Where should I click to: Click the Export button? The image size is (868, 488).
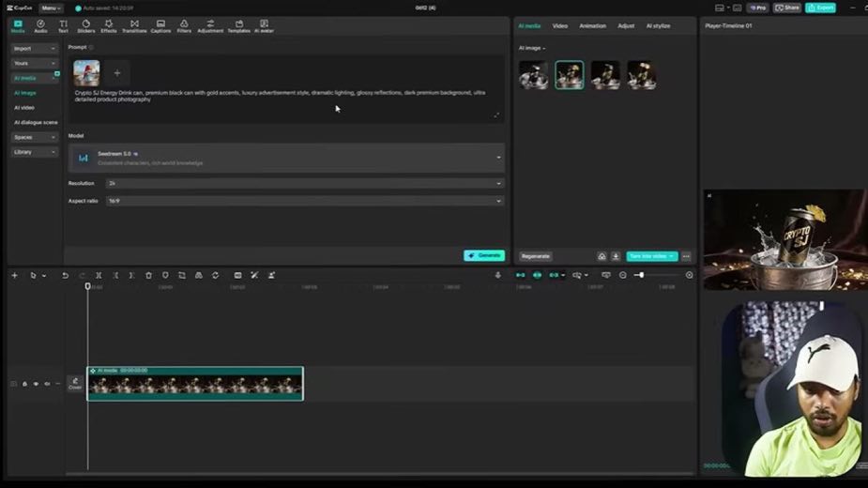820,8
